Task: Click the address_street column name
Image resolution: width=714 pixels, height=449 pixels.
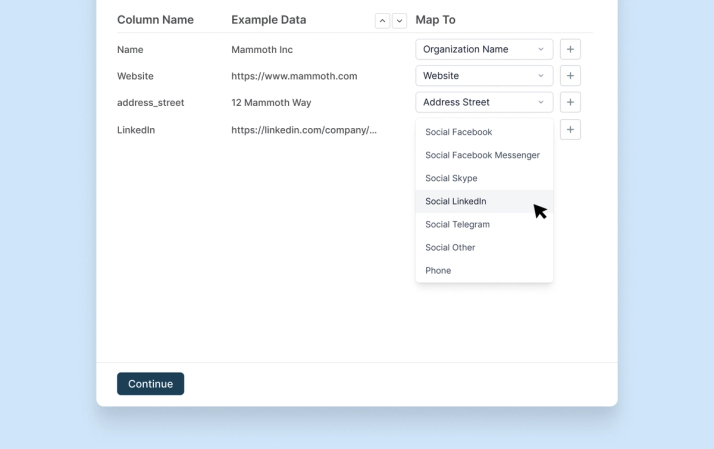Action: tap(151, 103)
